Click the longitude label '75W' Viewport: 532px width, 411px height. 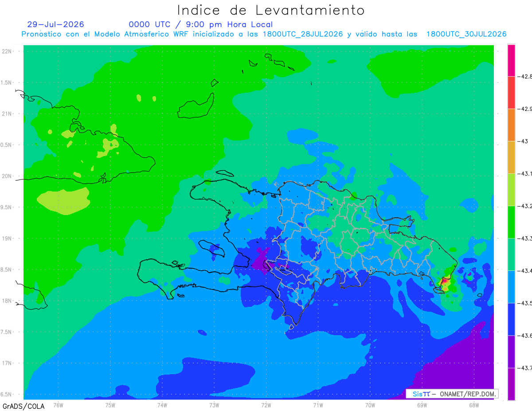[x=110, y=405]
